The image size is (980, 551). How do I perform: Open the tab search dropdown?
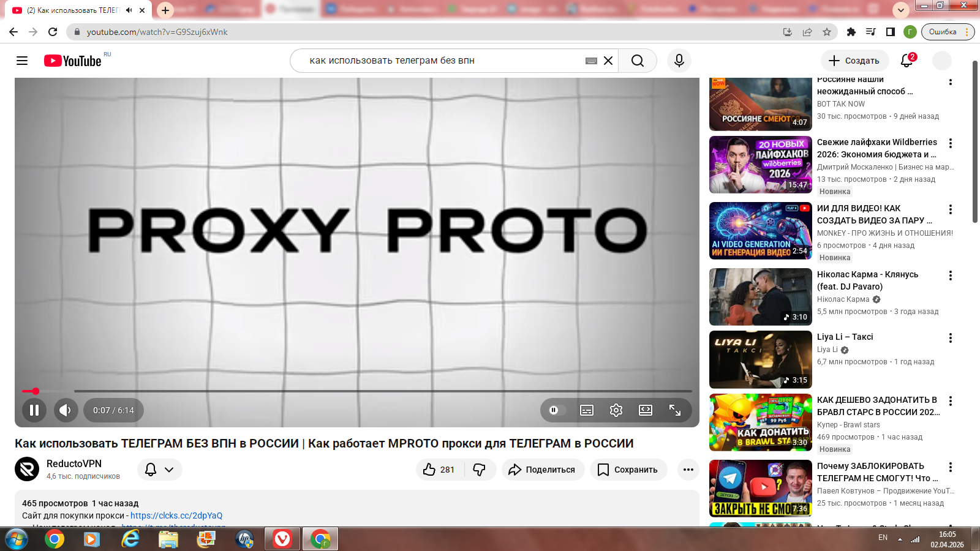900,10
